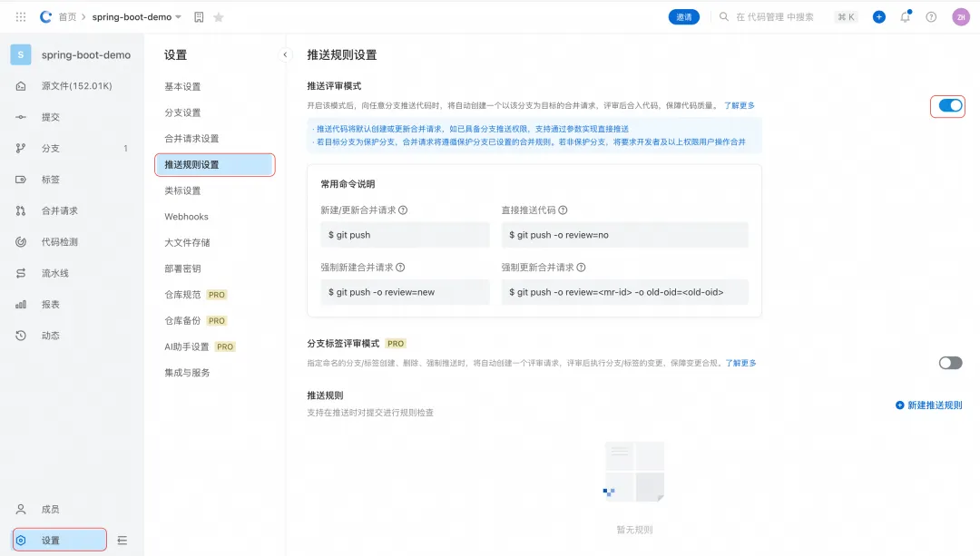Click the members person icon in sidebar
Image resolution: width=980 pixels, height=556 pixels.
click(21, 509)
